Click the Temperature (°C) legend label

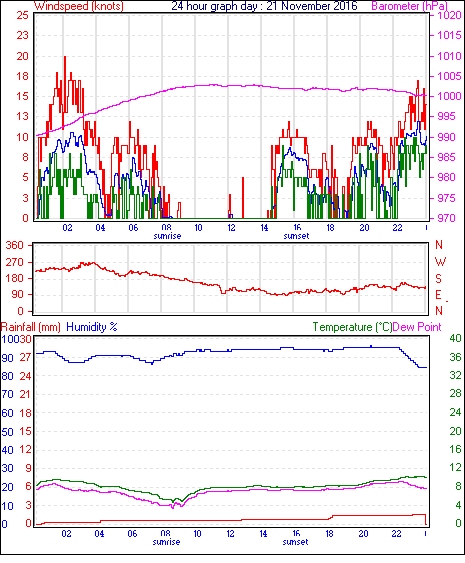tap(352, 327)
